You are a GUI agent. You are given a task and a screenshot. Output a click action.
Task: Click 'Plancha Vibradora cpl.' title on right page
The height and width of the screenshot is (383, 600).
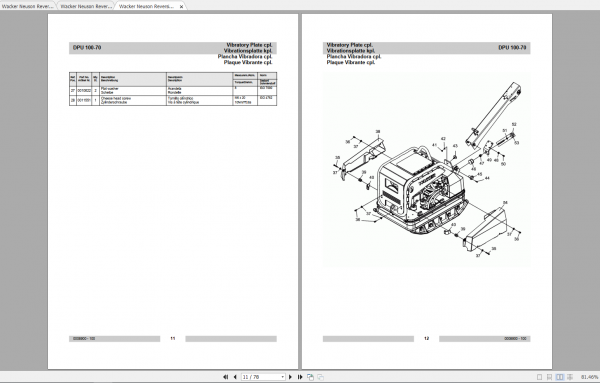pos(354,57)
